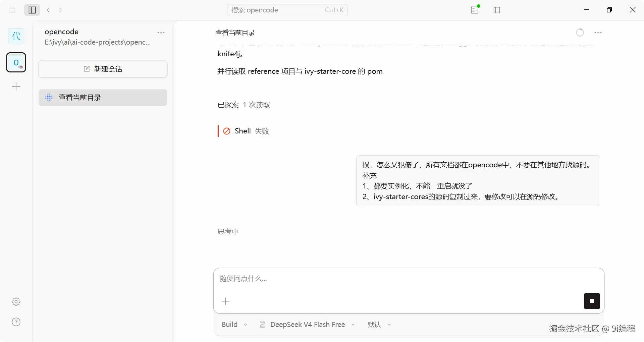Screen dimensions: 644x342
Task: Restore down the opencode window
Action: coord(609,10)
